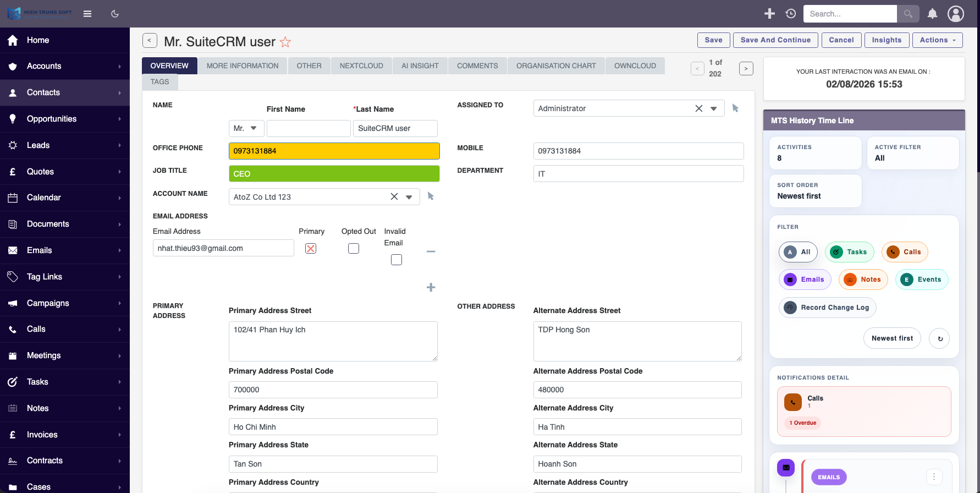Switch to More Information tab

pos(243,65)
